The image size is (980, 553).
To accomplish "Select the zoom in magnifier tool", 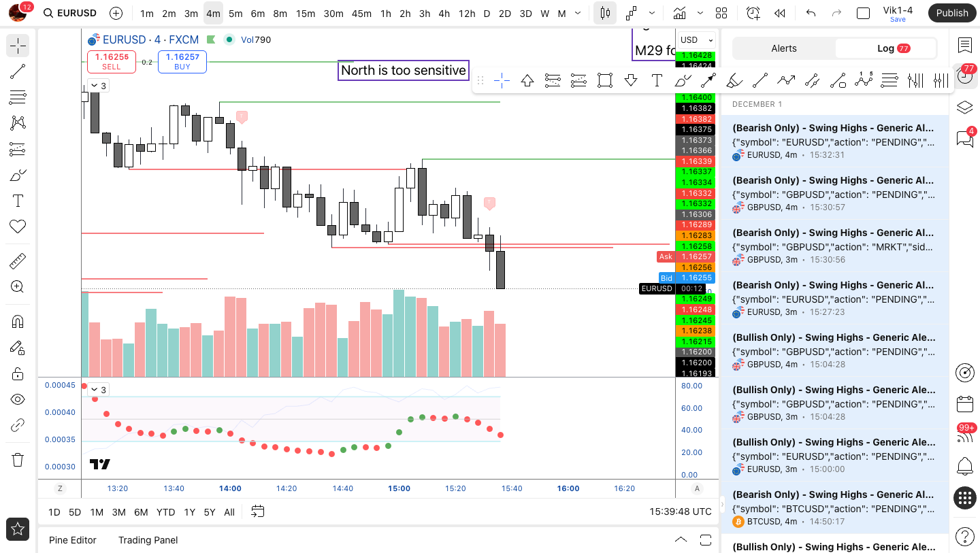I will coord(18,287).
